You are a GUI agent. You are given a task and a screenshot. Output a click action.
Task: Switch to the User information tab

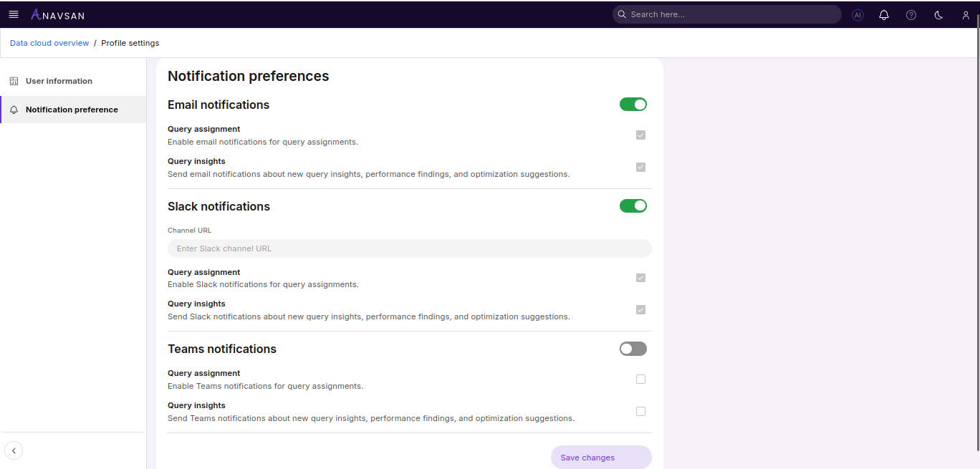(59, 81)
